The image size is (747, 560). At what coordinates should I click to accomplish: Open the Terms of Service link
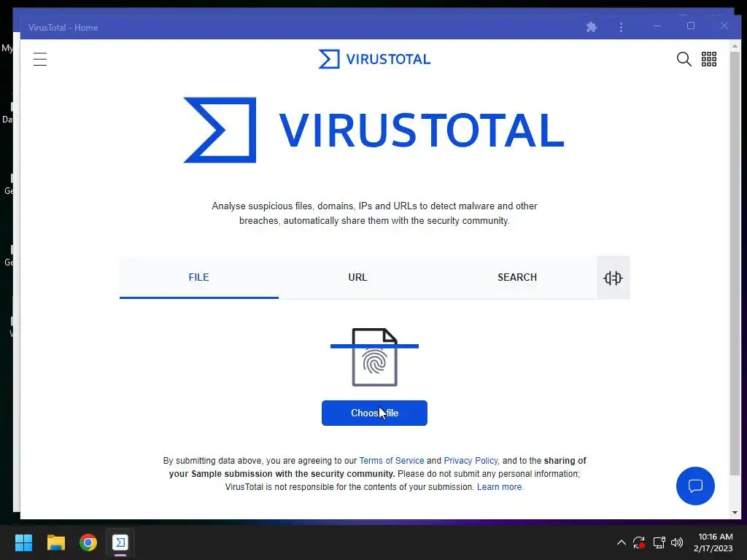[392, 461]
